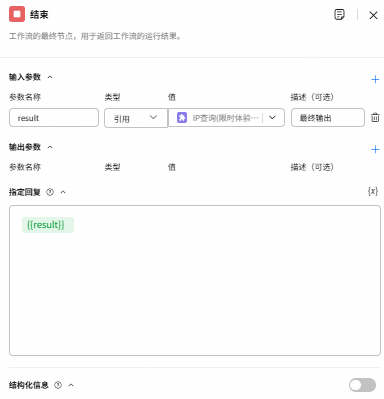Show help for 结构化信息

pos(58,385)
